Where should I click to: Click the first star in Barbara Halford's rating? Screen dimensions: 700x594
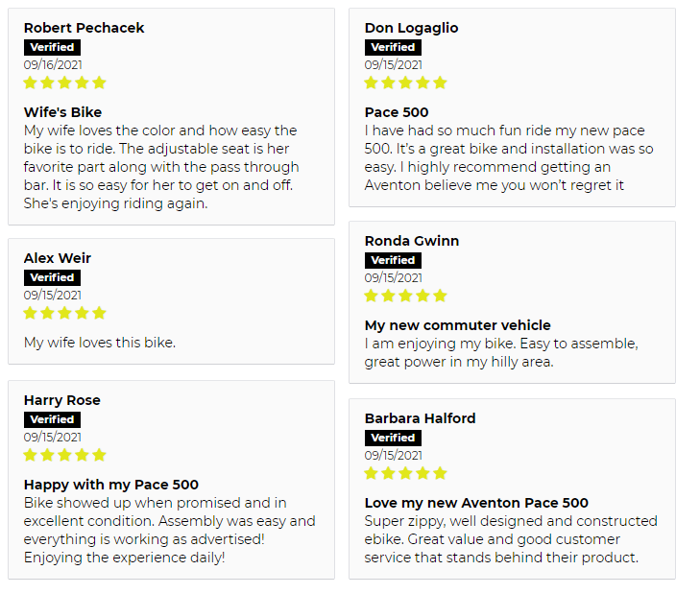pyautogui.click(x=371, y=473)
